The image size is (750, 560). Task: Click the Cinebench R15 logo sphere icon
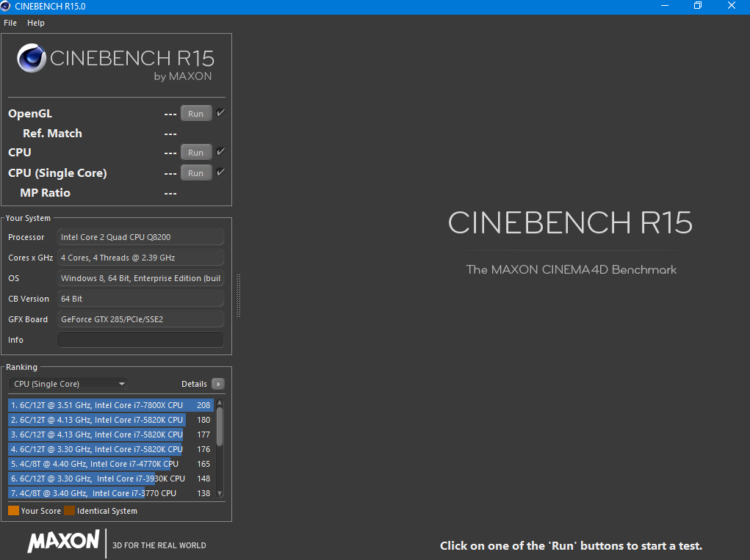point(32,58)
